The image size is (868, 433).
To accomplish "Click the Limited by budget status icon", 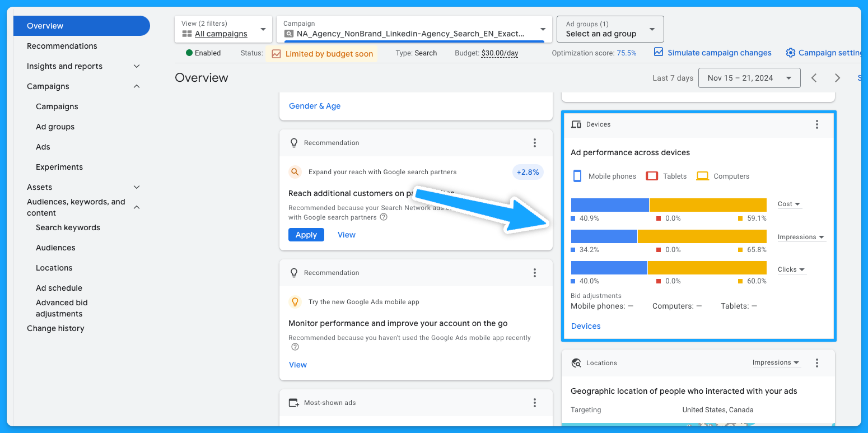I will [x=276, y=54].
